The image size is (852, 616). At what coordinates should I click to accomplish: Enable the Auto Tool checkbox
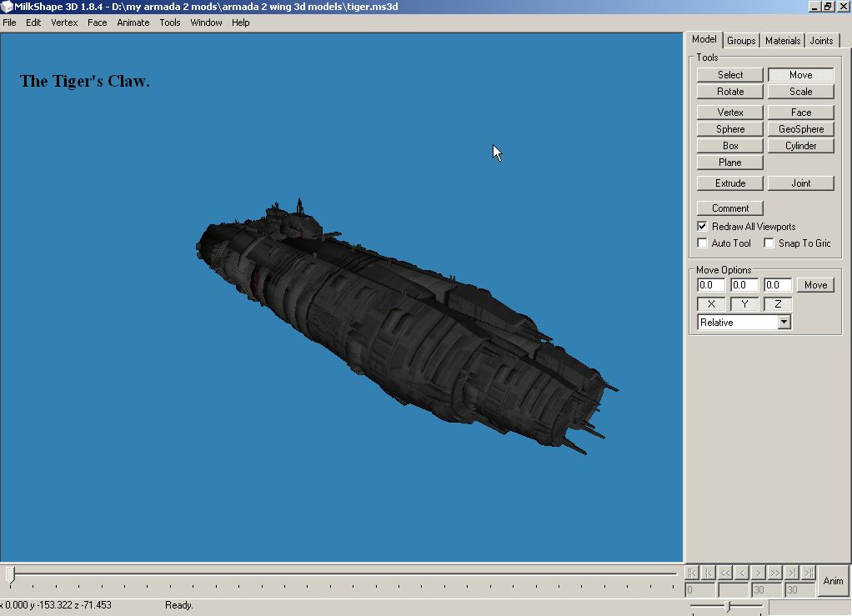click(x=702, y=243)
